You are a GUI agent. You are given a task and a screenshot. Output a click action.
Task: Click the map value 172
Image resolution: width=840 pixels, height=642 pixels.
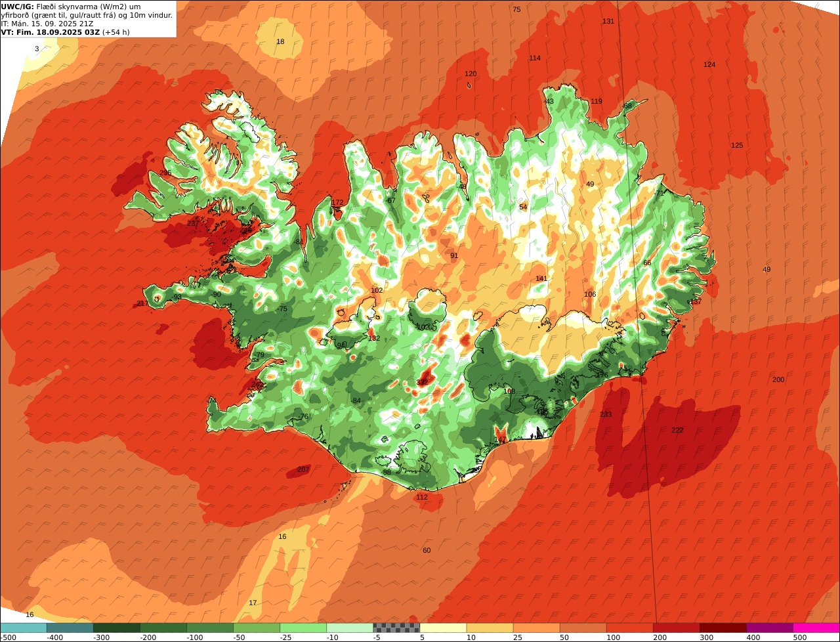click(x=337, y=202)
